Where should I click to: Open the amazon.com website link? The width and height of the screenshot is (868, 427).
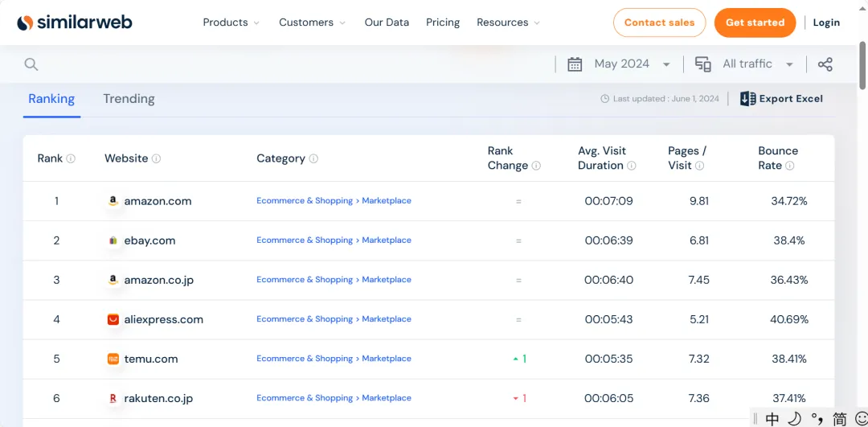[x=158, y=201]
